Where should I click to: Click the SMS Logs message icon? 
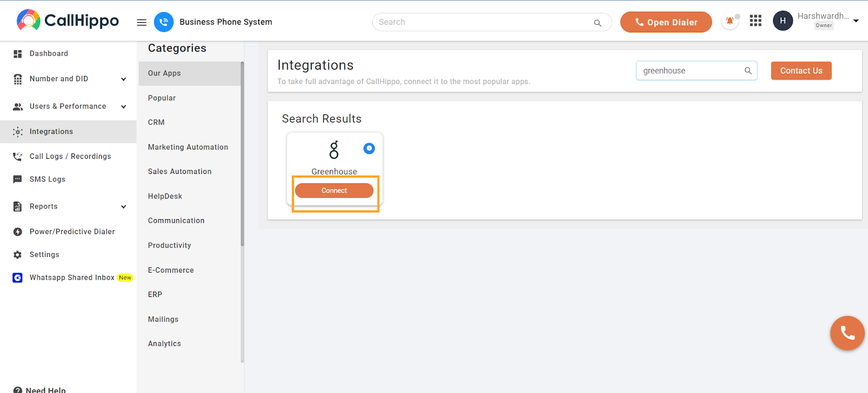pos(17,179)
